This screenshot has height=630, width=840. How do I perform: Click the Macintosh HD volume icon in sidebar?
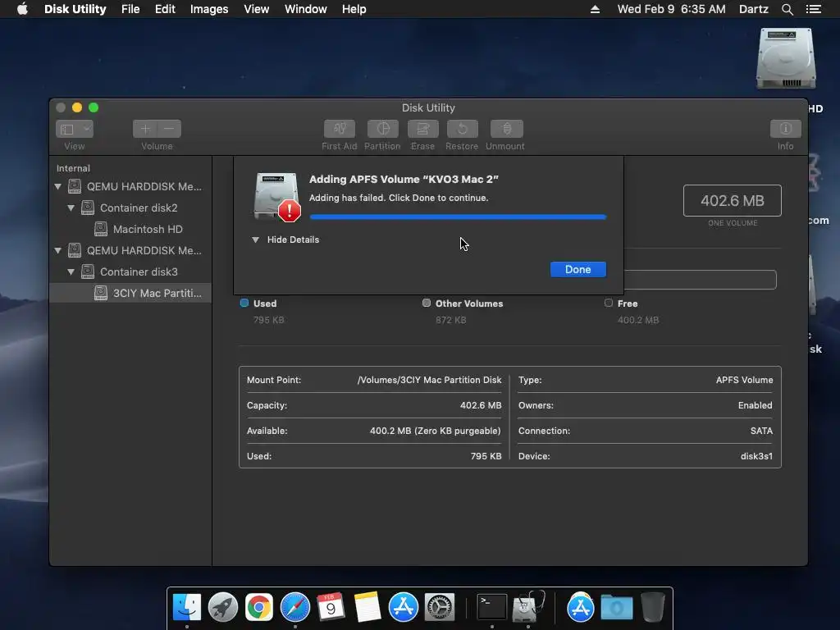(x=101, y=230)
